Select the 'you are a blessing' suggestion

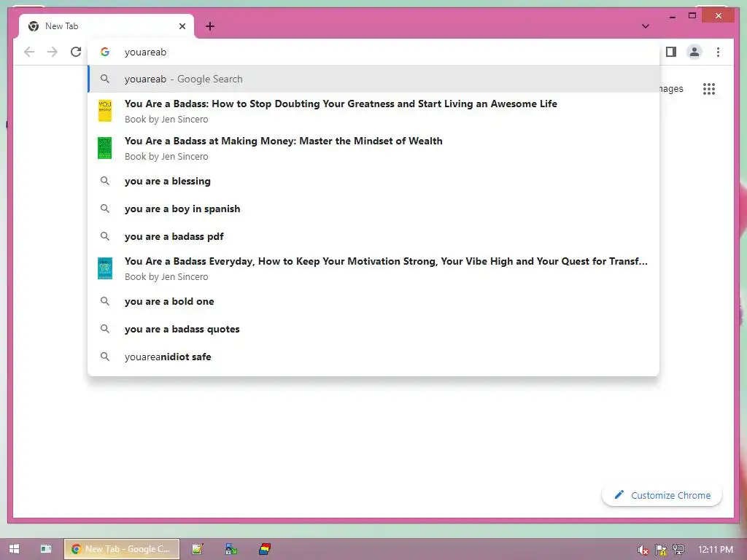[x=373, y=181]
